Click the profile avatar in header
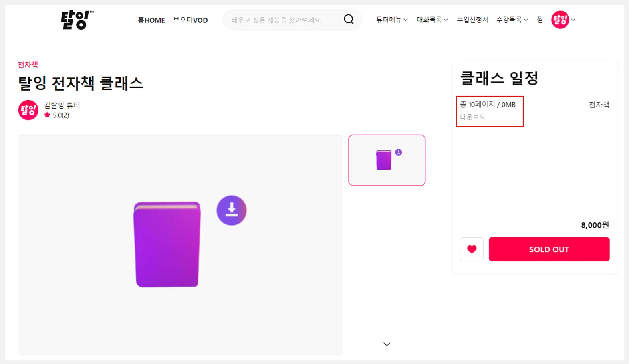Image resolution: width=629 pixels, height=364 pixels. click(560, 20)
